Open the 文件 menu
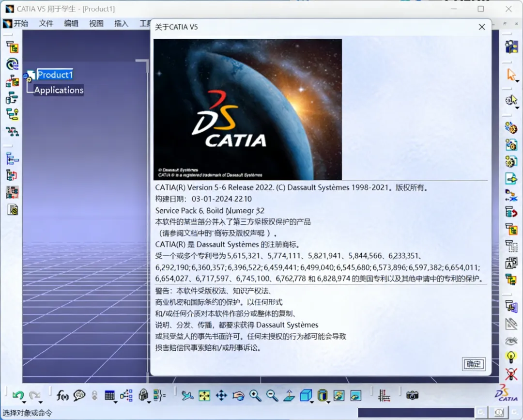This screenshot has width=523, height=420. point(46,23)
